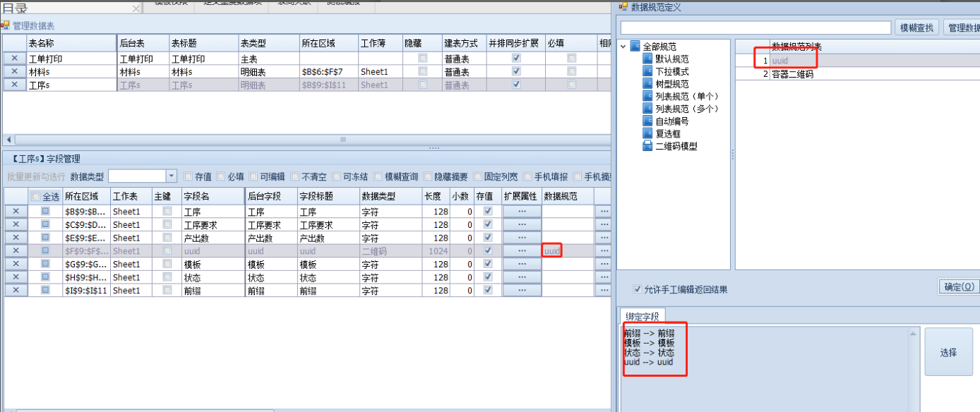Select 下拉模式 in the specification tree

[671, 72]
